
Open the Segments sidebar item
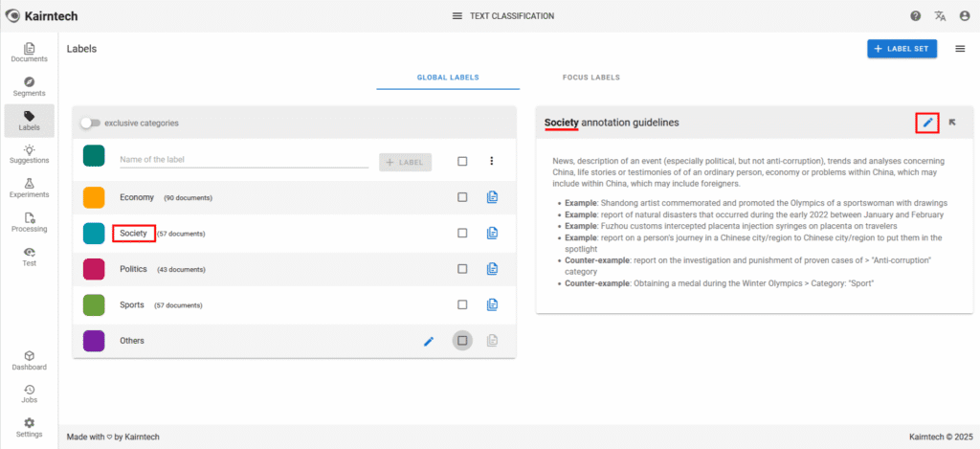tap(29, 86)
